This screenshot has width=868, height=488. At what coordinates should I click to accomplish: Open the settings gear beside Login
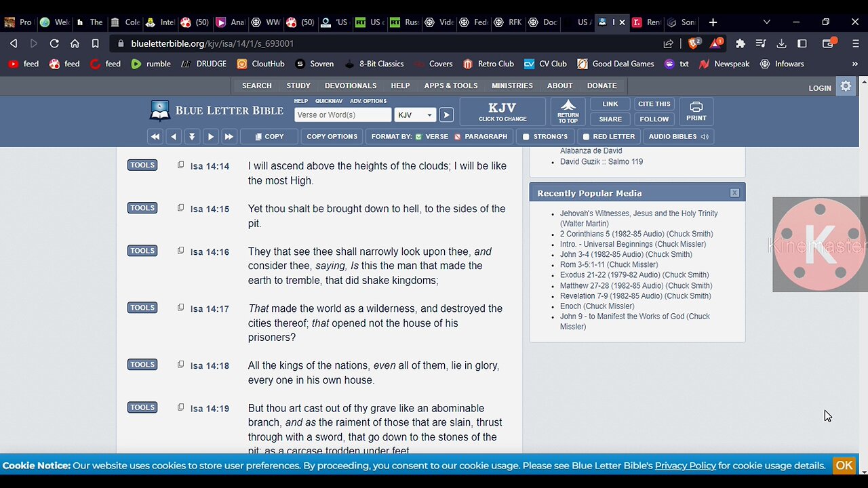(x=846, y=86)
